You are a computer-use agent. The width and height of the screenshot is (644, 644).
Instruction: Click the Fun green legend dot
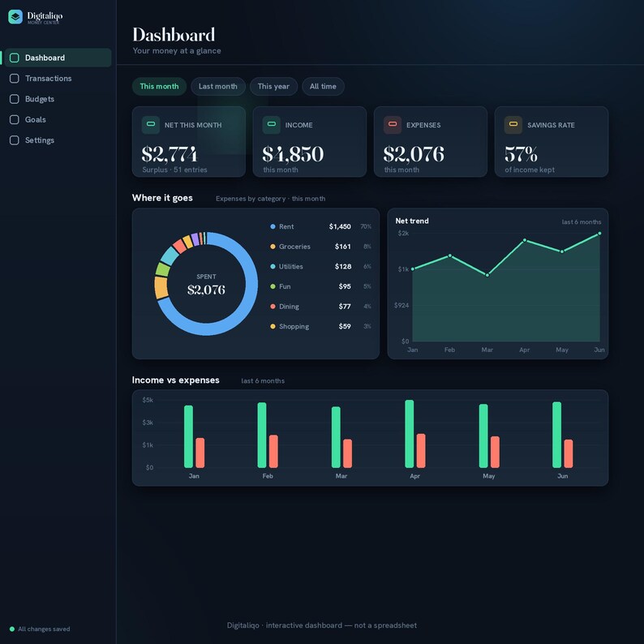[x=273, y=286]
